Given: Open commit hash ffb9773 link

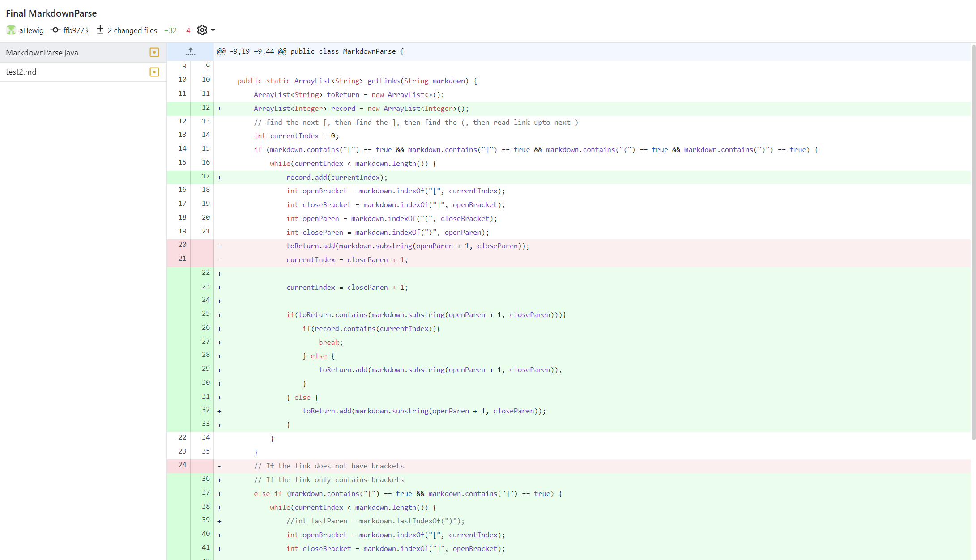Looking at the screenshot, I should [x=76, y=30].
